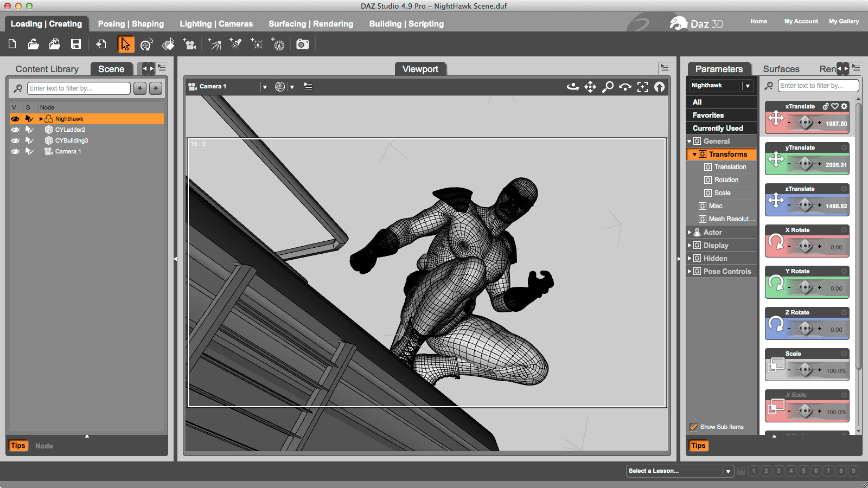Open the Content Library tab
868x488 pixels.
(47, 69)
